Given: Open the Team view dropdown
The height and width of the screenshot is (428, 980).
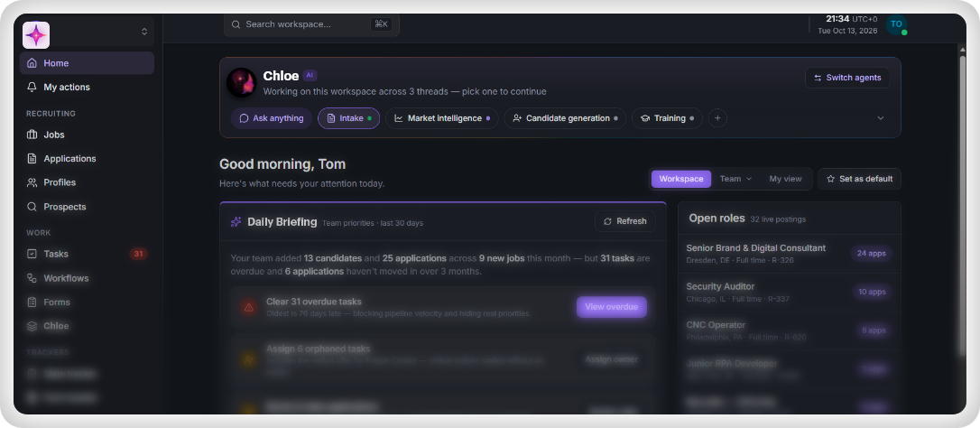Looking at the screenshot, I should [x=735, y=179].
